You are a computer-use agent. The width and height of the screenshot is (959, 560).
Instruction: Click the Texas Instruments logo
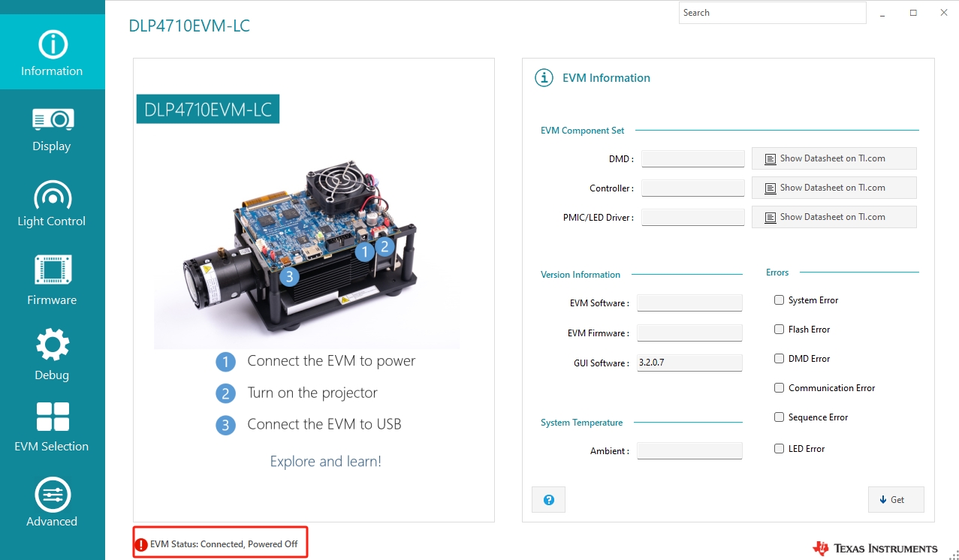(875, 548)
